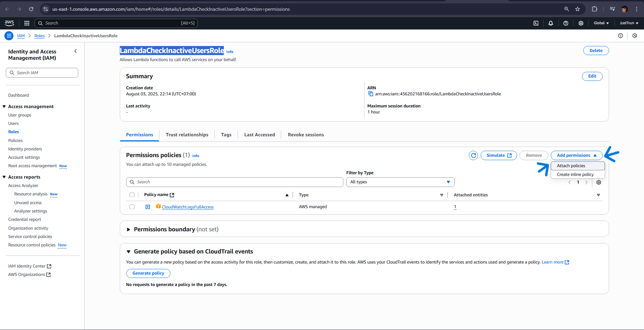Reload the browser page
This screenshot has height=330, width=644.
point(31,9)
